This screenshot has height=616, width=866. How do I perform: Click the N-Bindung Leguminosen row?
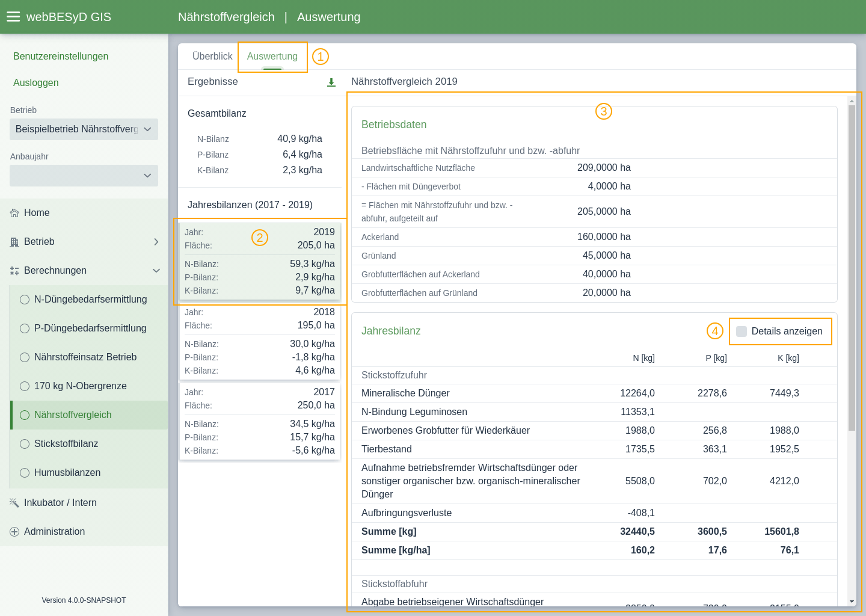594,412
